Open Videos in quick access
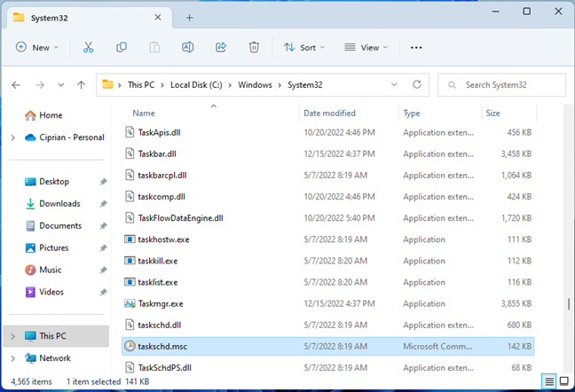The image size is (575, 392). click(x=44, y=292)
